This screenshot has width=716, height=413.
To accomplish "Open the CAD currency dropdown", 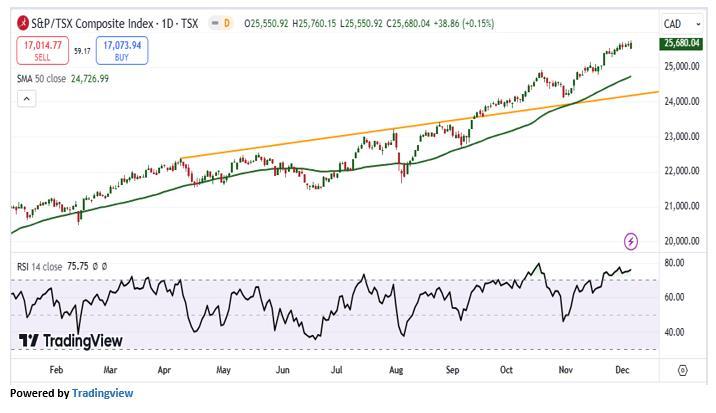I will click(680, 22).
